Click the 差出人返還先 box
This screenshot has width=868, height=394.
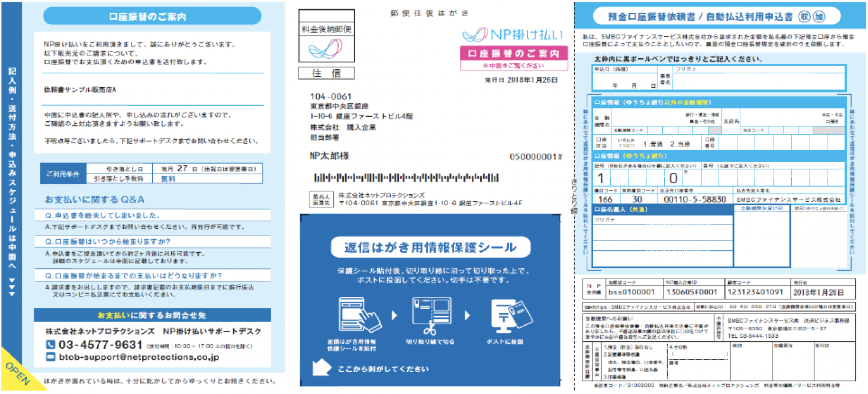[x=321, y=199]
